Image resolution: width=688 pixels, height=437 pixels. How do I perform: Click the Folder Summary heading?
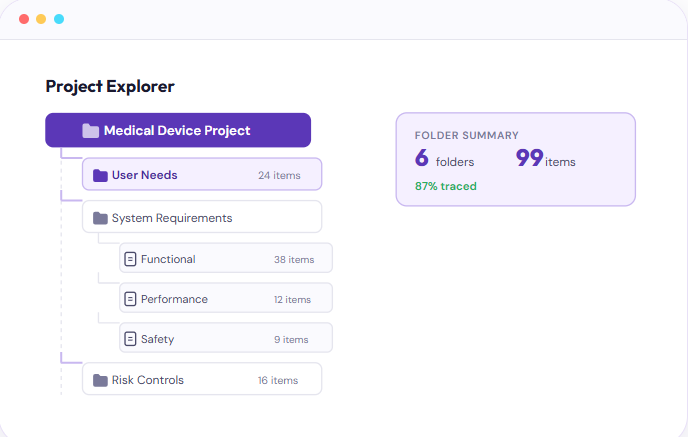click(466, 135)
